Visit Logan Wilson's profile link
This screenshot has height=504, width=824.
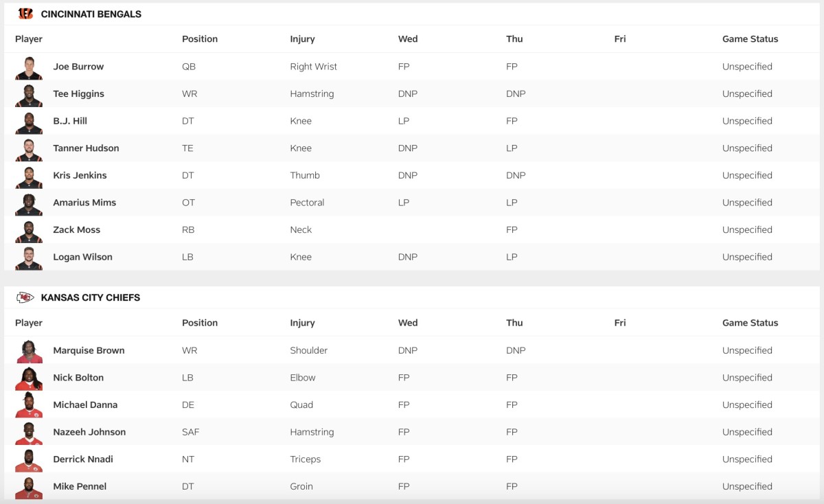click(x=82, y=257)
